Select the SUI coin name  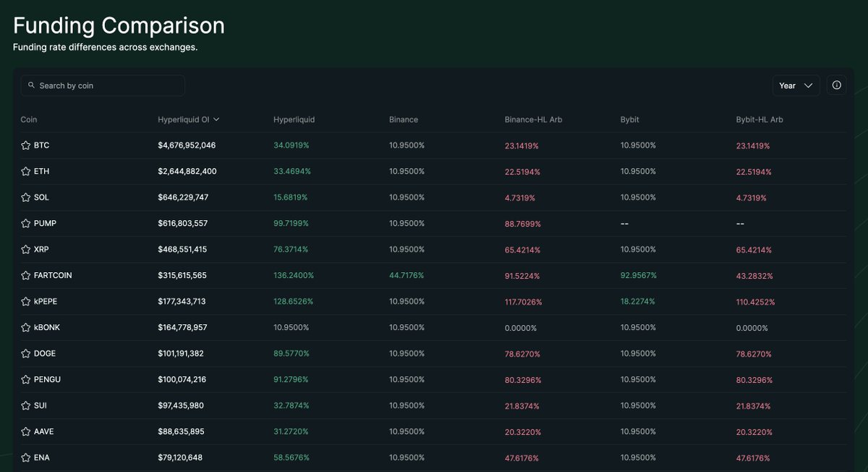[x=41, y=406]
